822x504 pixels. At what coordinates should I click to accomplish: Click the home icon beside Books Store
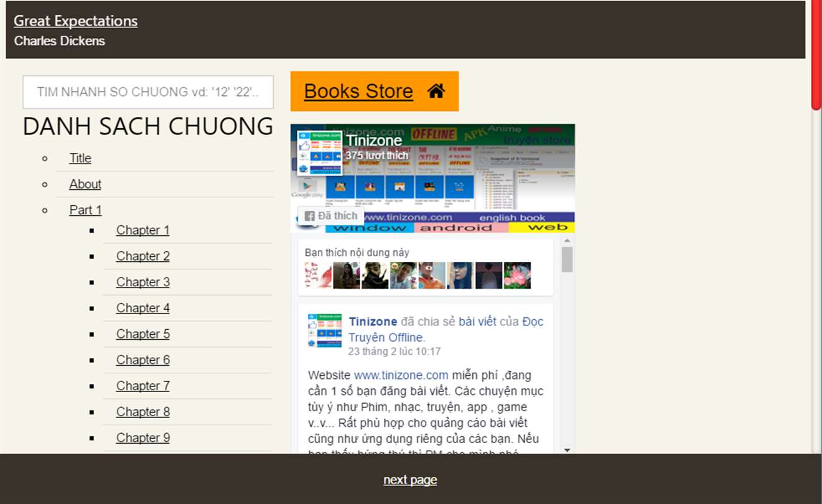436,91
